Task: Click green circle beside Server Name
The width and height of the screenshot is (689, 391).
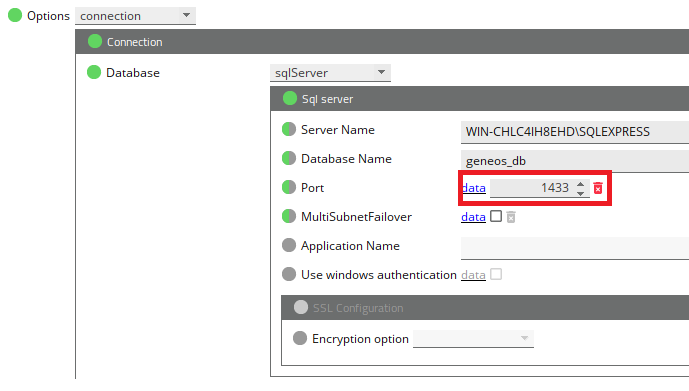Action: click(x=289, y=130)
